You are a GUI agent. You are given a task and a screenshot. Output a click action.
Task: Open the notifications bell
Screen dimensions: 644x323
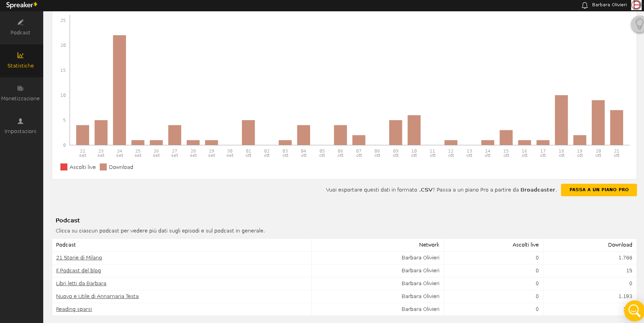coord(584,5)
